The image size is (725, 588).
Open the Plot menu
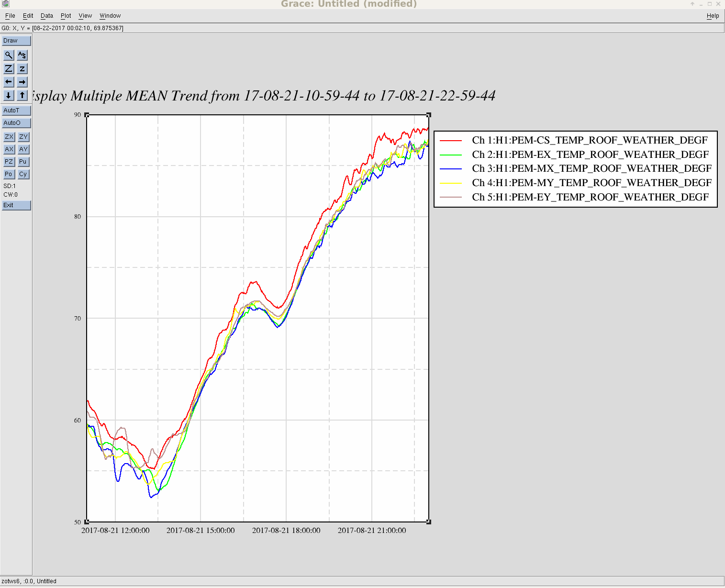click(66, 16)
